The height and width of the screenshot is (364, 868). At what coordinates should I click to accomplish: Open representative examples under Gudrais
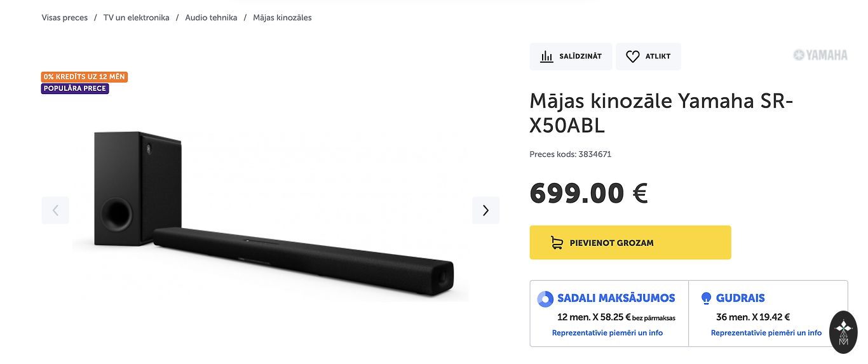tap(766, 333)
